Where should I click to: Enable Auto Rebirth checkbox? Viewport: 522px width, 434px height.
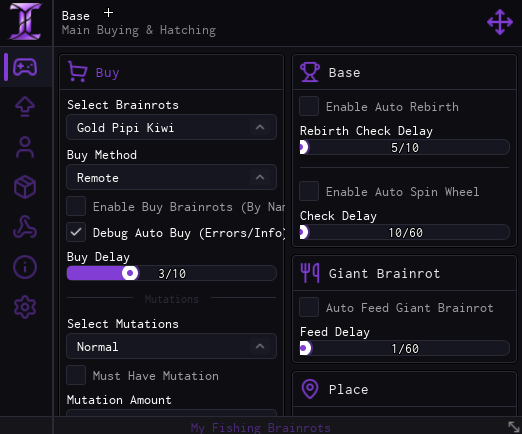tap(309, 106)
